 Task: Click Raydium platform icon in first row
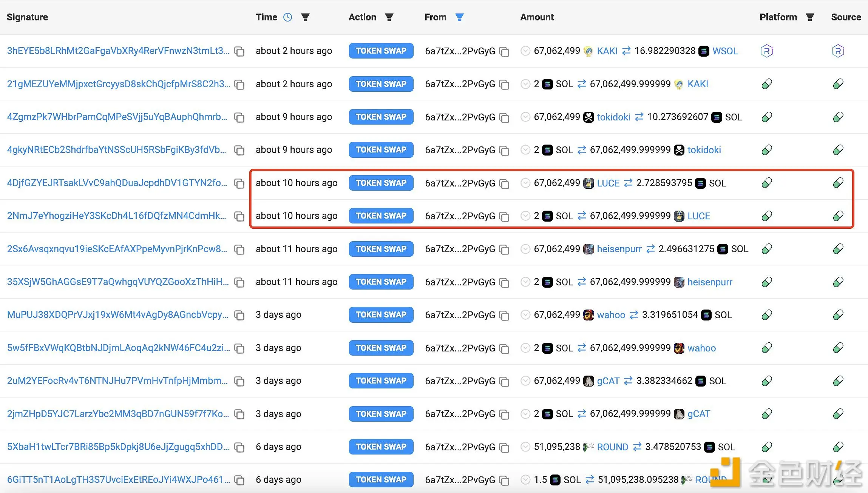coord(766,51)
